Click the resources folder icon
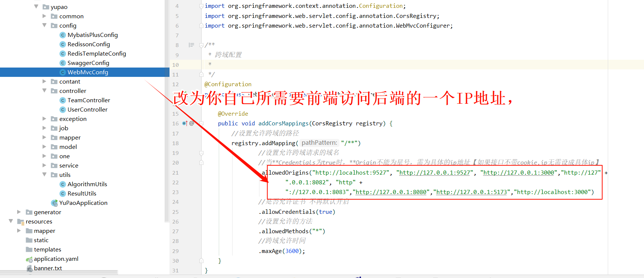Viewport: 644px width, 278px height. (21, 222)
